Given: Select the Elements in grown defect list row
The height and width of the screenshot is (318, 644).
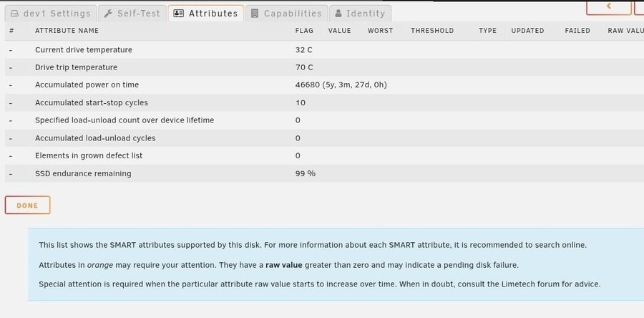Looking at the screenshot, I should click(324, 155).
